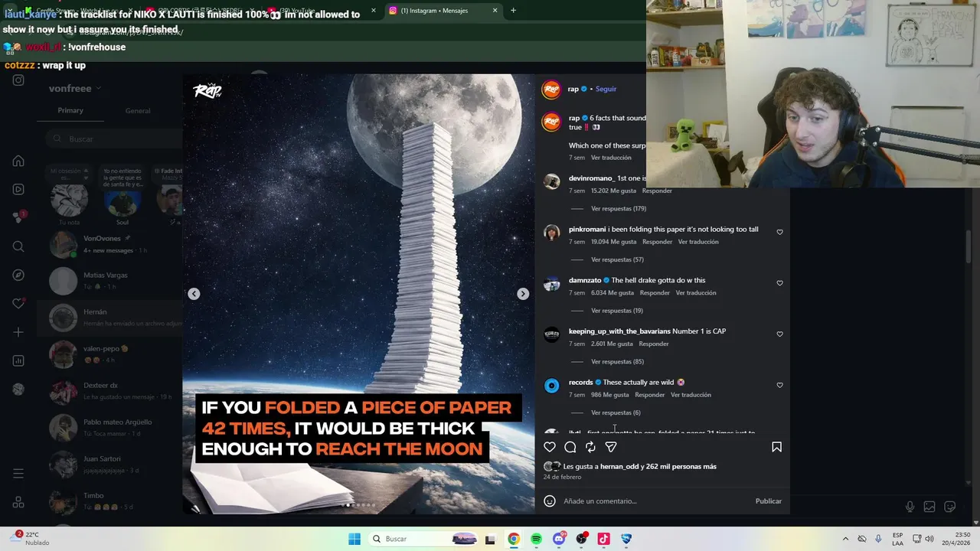Open 22°C Nublado weather widget
The image size is (980, 551).
point(29,539)
